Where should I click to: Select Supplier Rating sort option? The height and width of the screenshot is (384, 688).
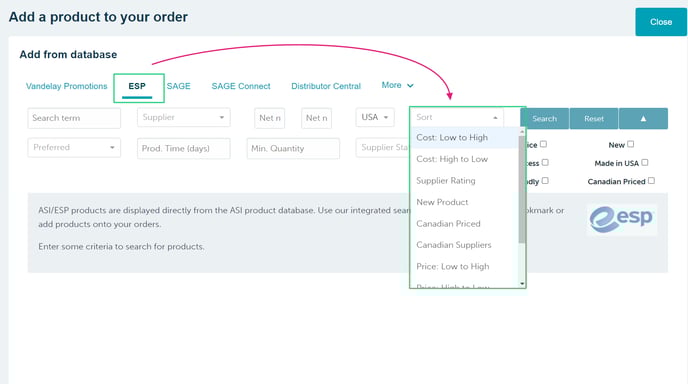[x=464, y=180]
